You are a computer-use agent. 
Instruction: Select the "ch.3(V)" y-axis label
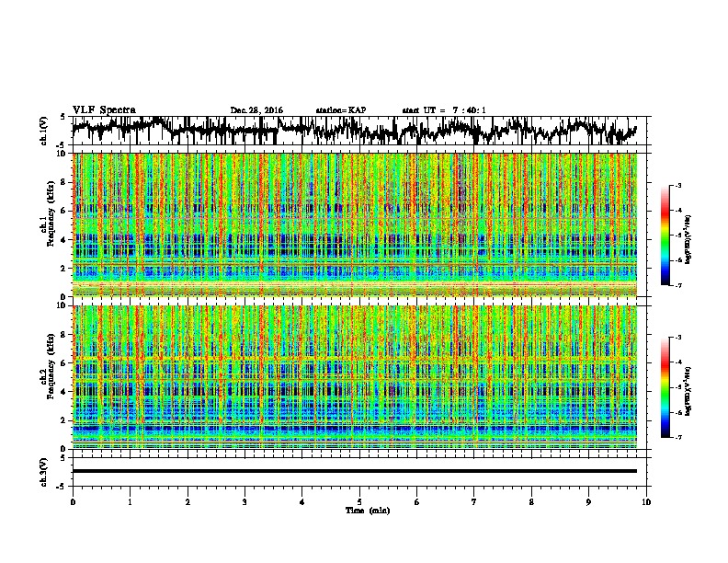[x=44, y=472]
